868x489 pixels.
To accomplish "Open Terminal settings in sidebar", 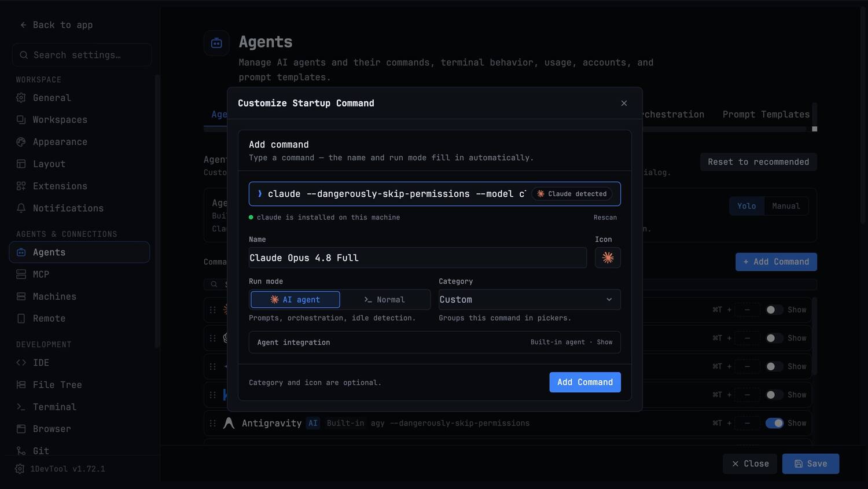I will pyautogui.click(x=79, y=407).
